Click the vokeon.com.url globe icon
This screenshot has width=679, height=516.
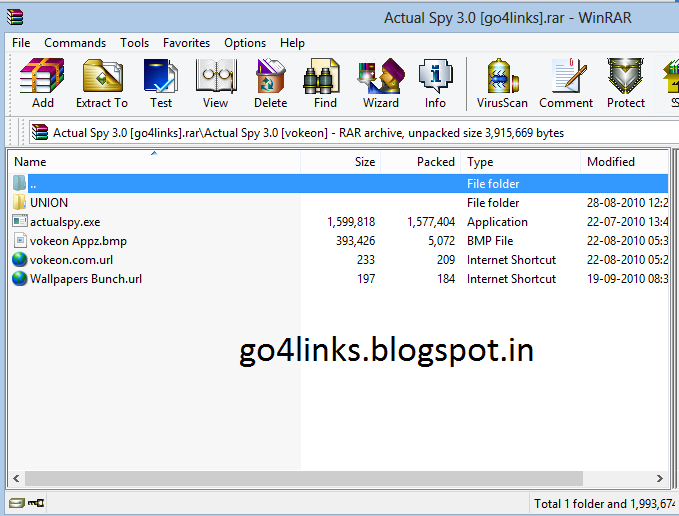coord(19,259)
